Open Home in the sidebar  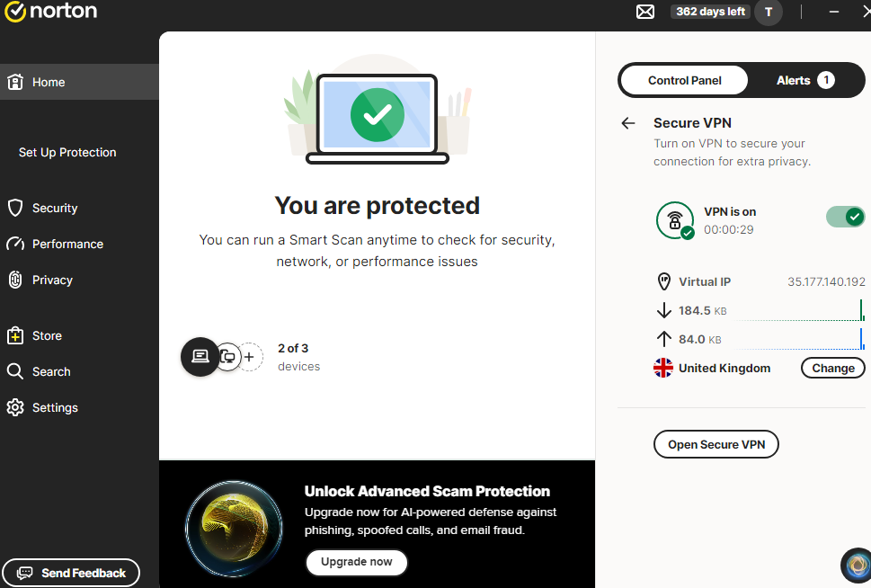[x=79, y=82]
